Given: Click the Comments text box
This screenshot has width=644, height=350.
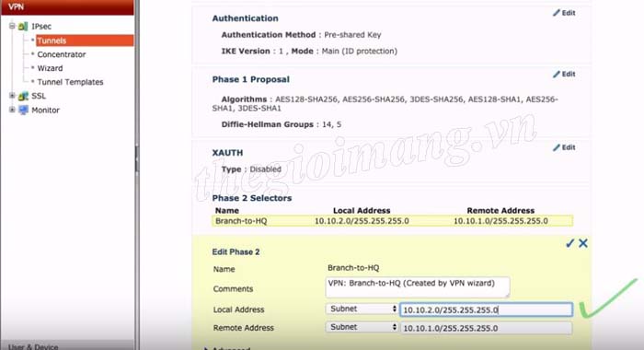Looking at the screenshot, I should click(x=418, y=287).
